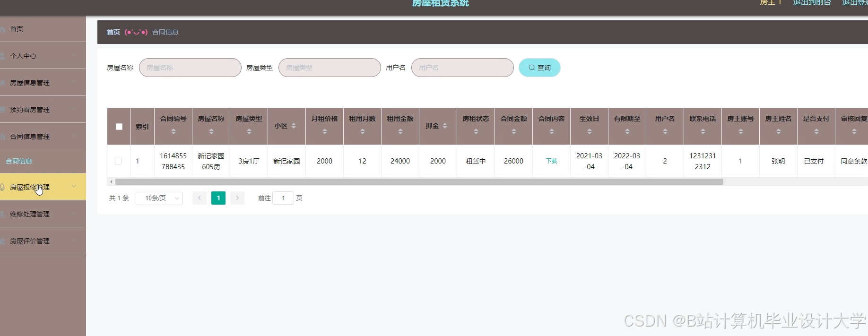Click cell 租赁中 status
Image resolution: width=868 pixels, height=336 pixels.
click(x=476, y=161)
